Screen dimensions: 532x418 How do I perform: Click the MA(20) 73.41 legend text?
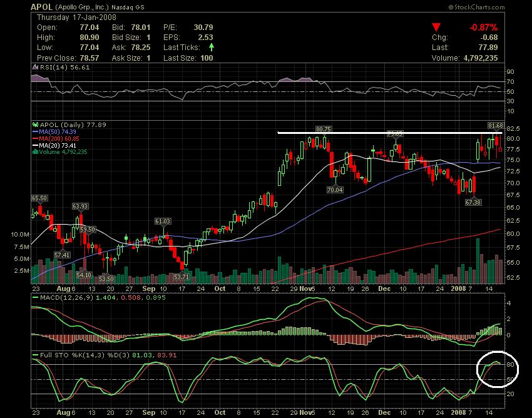(58, 145)
